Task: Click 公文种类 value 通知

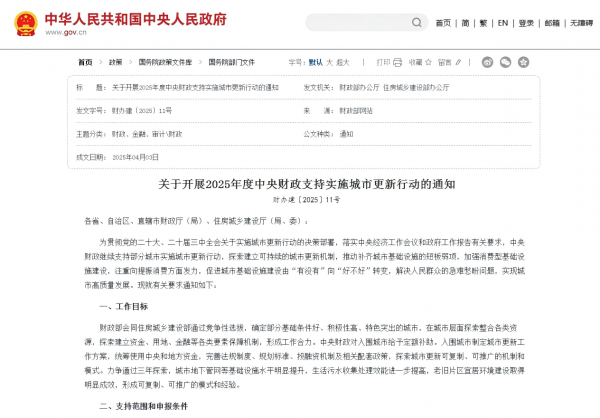Action: pyautogui.click(x=346, y=134)
